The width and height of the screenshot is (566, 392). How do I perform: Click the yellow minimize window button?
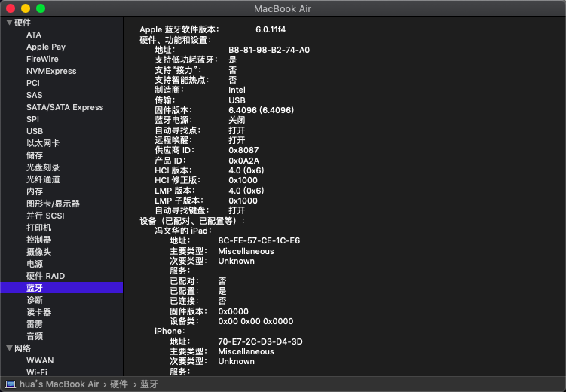[x=26, y=8]
